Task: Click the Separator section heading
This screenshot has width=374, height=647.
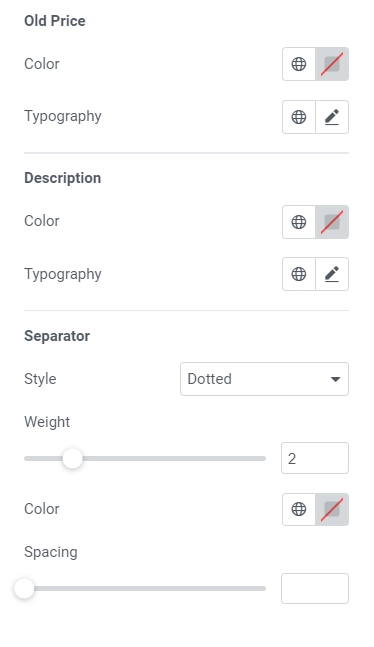Action: click(x=57, y=336)
